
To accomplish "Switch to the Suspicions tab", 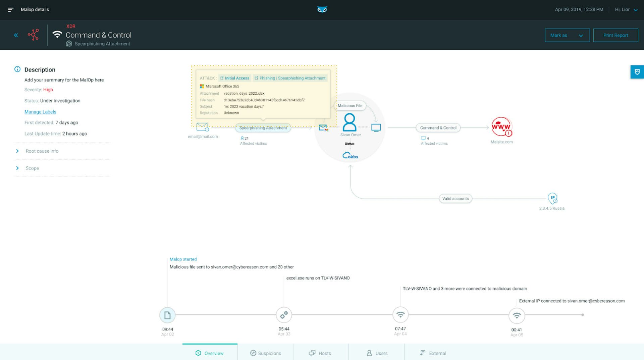I will click(x=266, y=353).
